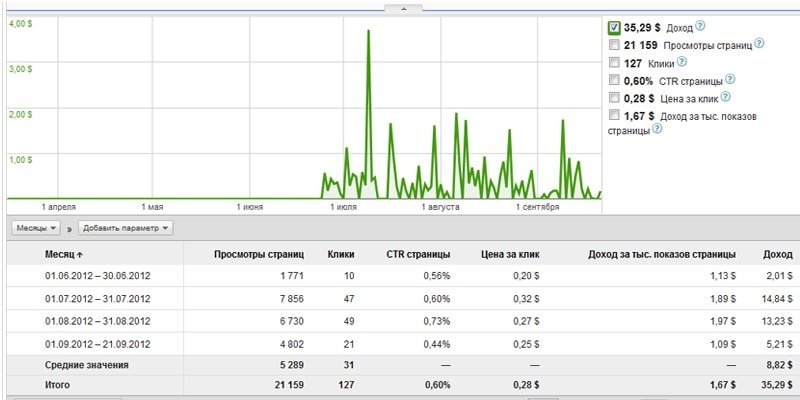Screen dimensions: 800x400
Task: Click the Итого row label
Action: [57, 385]
